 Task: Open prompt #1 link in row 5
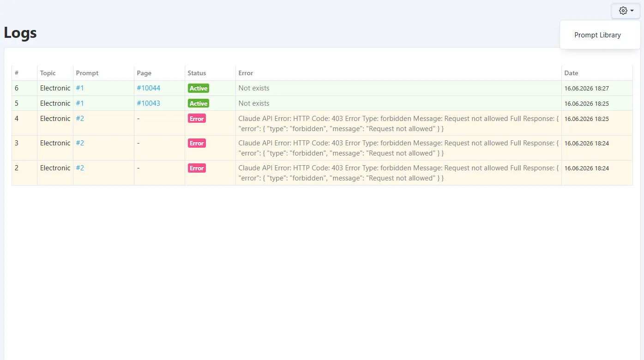coord(80,103)
